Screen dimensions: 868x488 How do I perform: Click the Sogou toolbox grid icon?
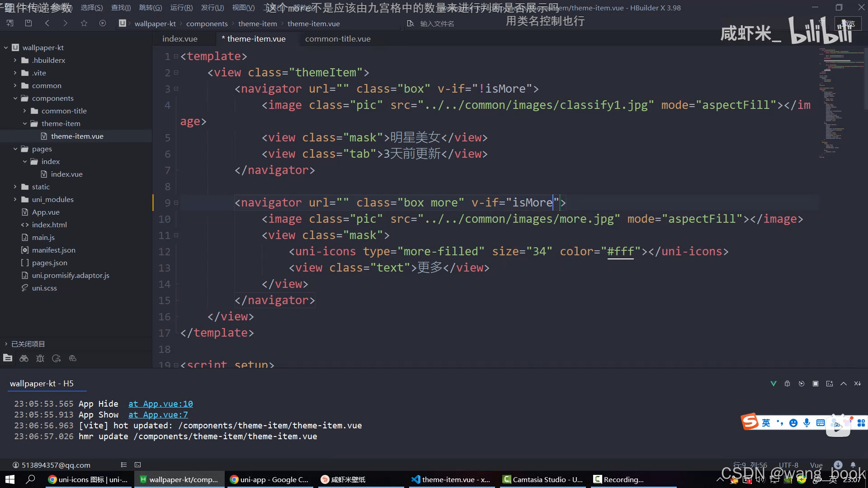tap(861, 423)
